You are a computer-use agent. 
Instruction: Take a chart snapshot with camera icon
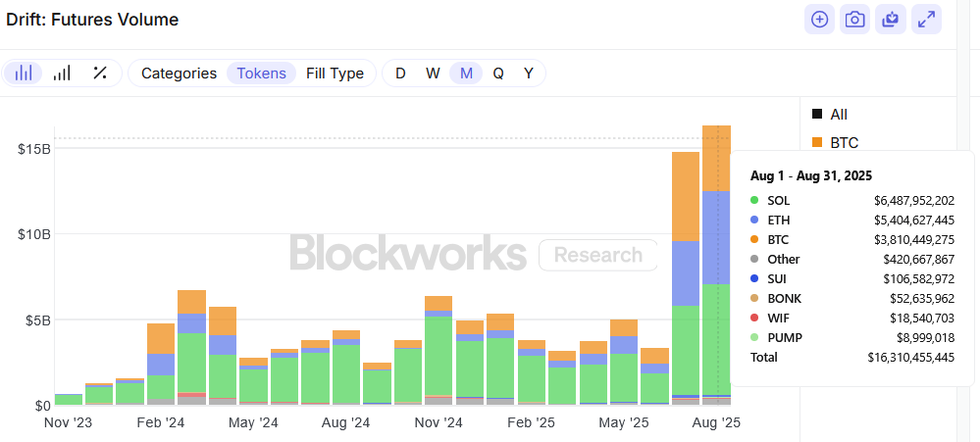point(855,20)
